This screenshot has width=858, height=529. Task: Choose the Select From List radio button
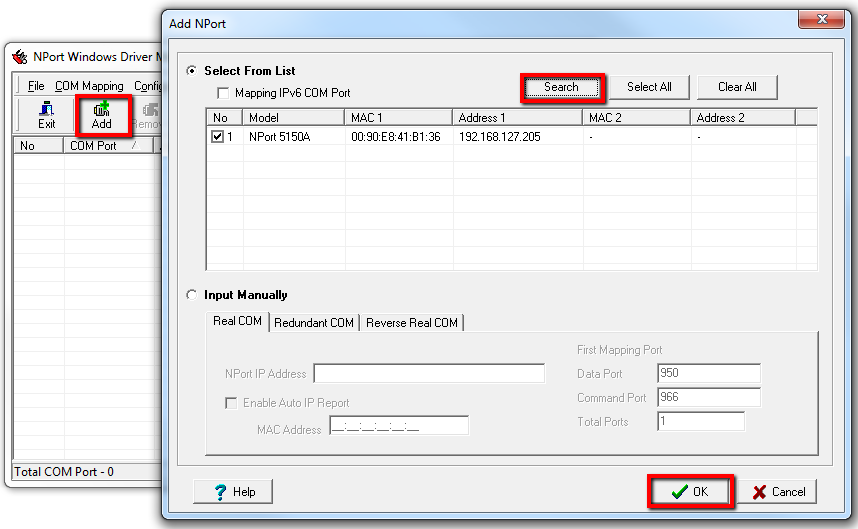coord(192,71)
